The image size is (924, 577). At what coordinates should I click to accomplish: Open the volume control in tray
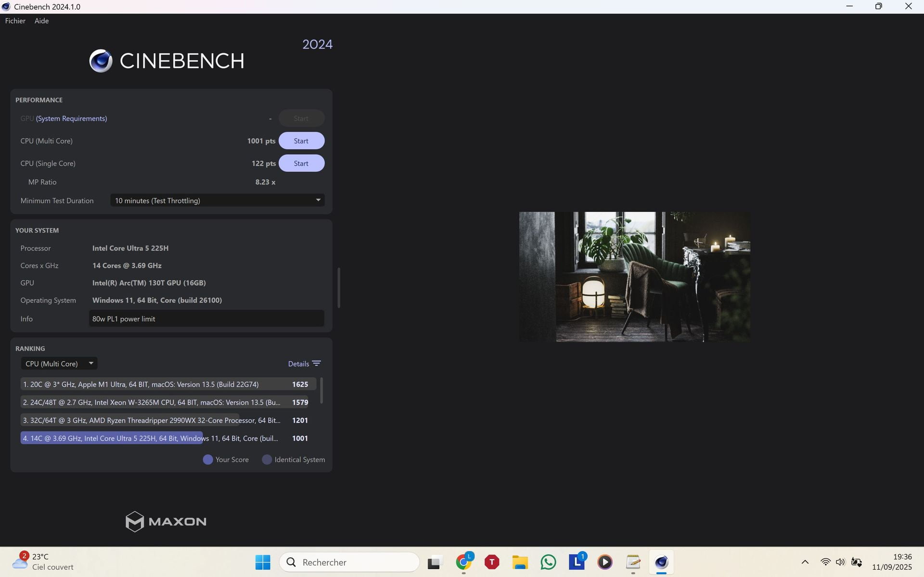841,562
